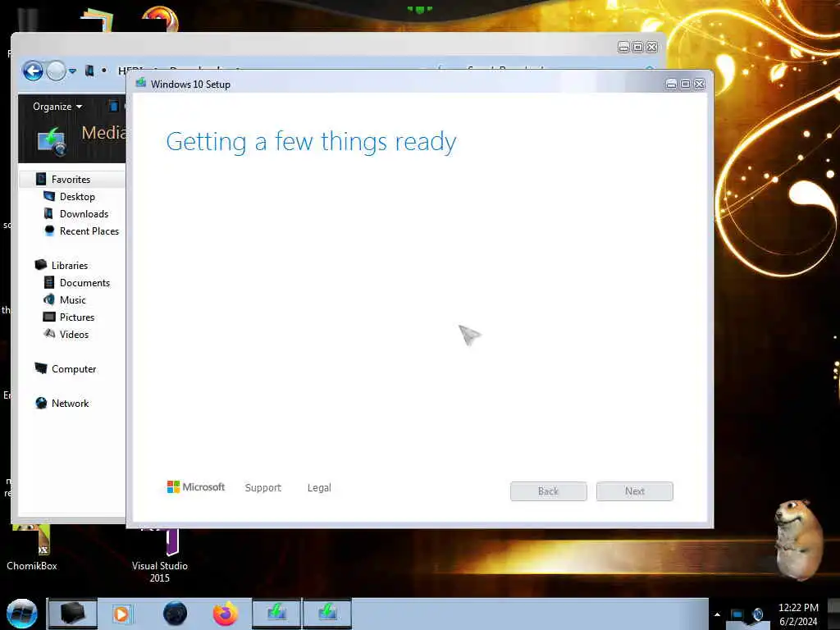
Task: Click the dark round browser icon on taskbar
Action: 176,614
